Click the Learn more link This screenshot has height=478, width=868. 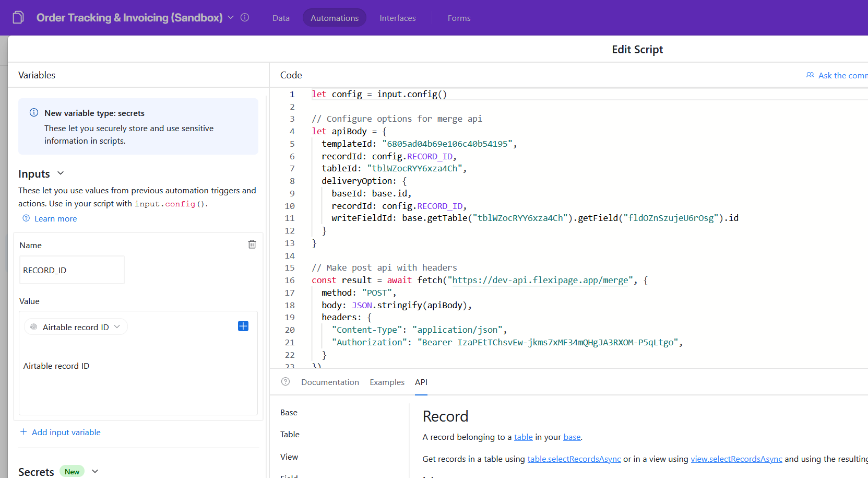(x=55, y=218)
